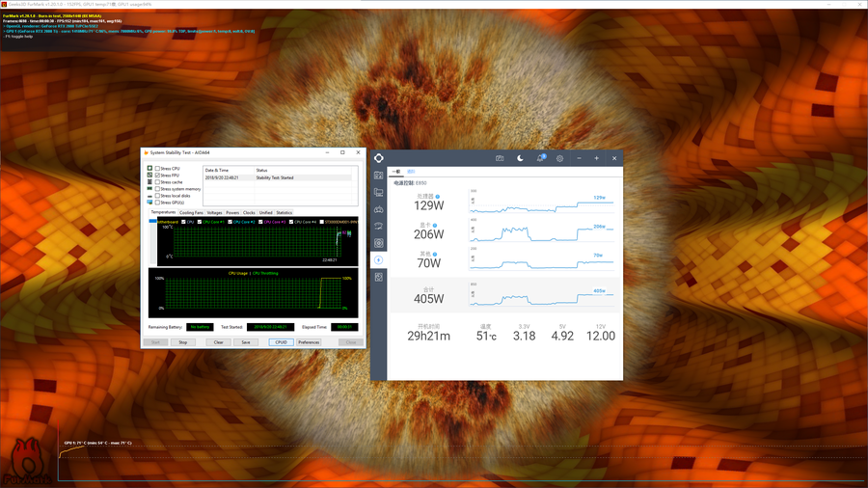Switch to the Cooling Fans tab
Viewport: 868px width, 488px height.
(x=191, y=212)
